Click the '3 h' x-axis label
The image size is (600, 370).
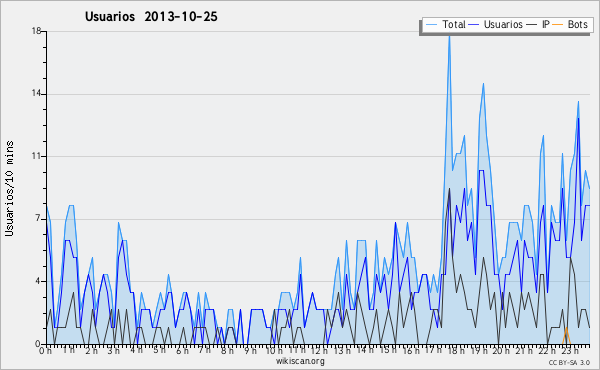point(114,350)
